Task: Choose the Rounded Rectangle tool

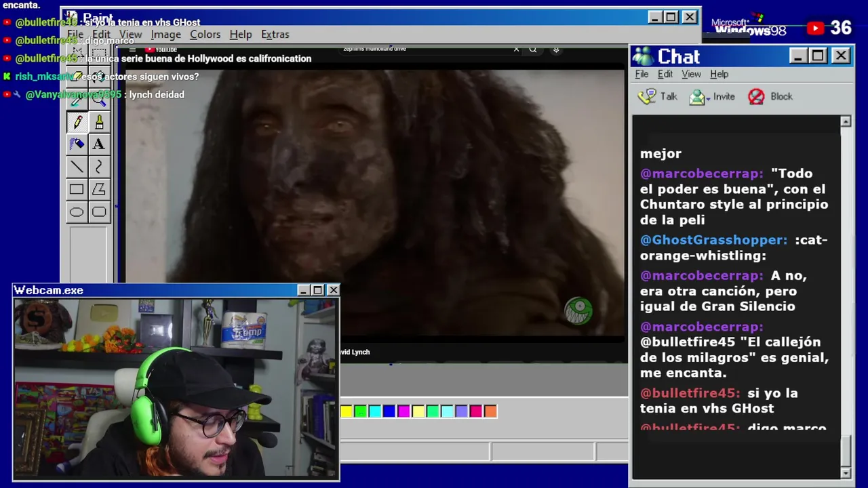Action: coord(99,212)
